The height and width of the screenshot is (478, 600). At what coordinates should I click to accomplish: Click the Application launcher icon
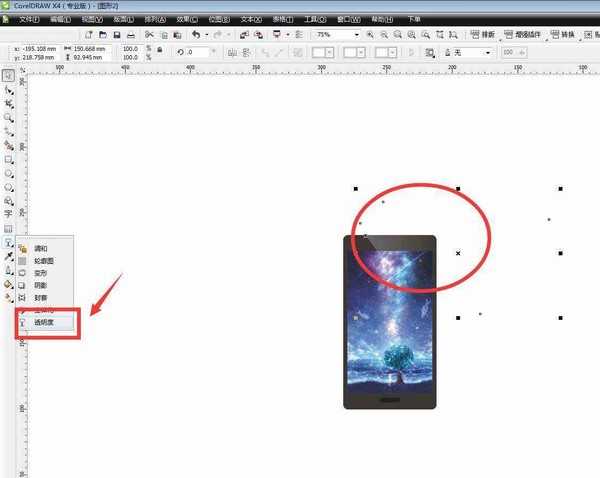click(x=277, y=35)
